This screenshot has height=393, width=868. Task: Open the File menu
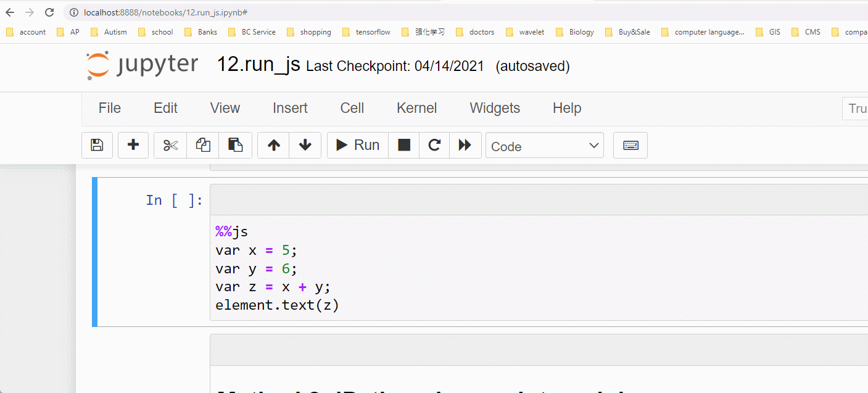[110, 108]
